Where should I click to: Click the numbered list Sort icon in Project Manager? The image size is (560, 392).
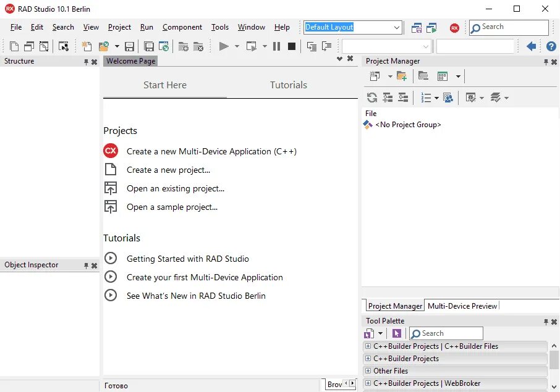[x=426, y=98]
